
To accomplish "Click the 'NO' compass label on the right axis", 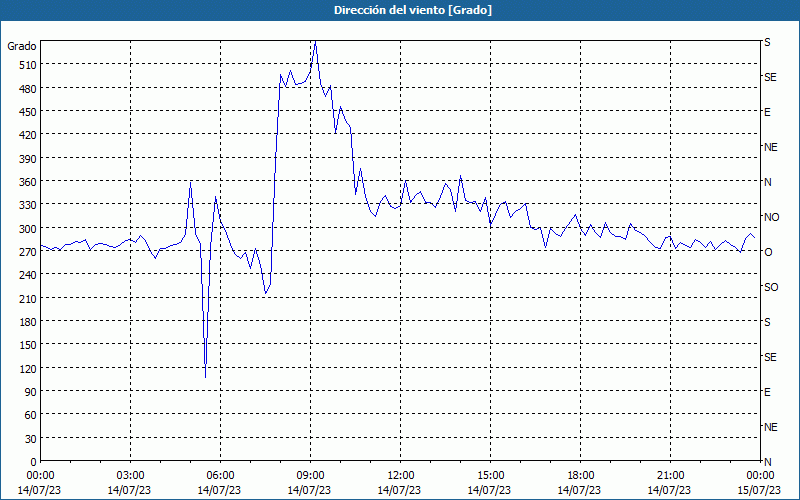I will (x=772, y=217).
